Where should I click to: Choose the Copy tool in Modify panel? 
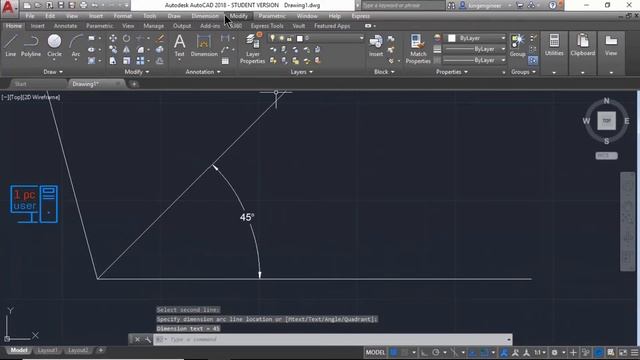coord(113,50)
